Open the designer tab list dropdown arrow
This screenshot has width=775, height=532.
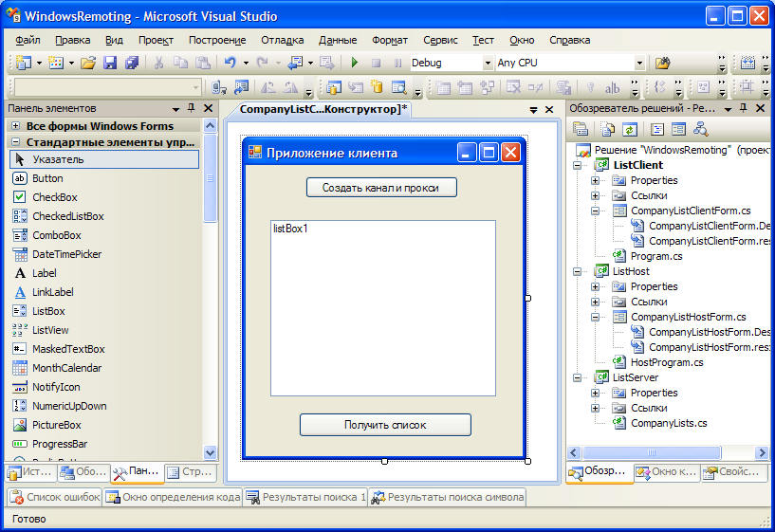point(533,110)
